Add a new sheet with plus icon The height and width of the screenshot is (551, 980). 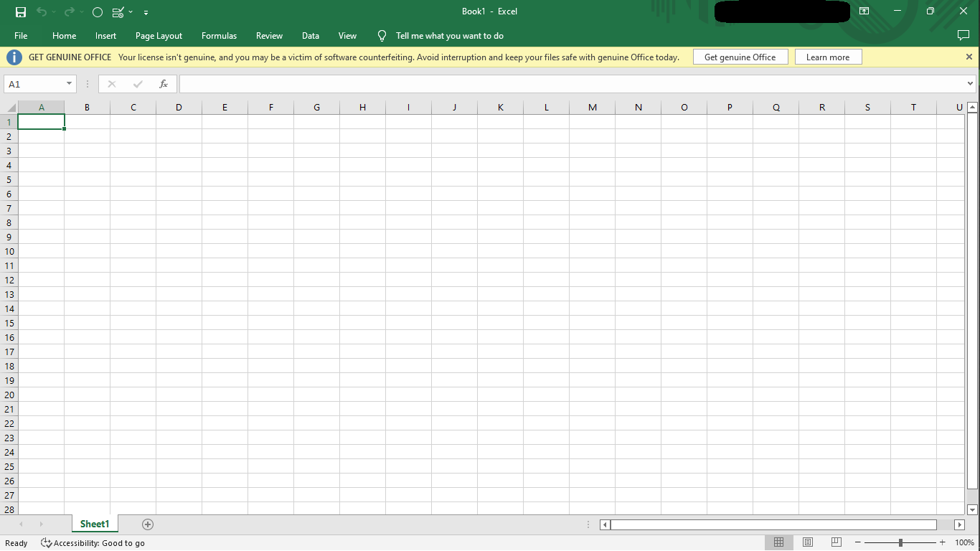pos(148,524)
